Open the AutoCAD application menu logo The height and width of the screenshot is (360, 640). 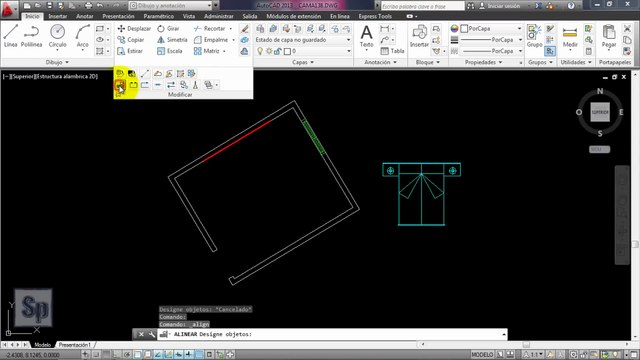coord(8,9)
